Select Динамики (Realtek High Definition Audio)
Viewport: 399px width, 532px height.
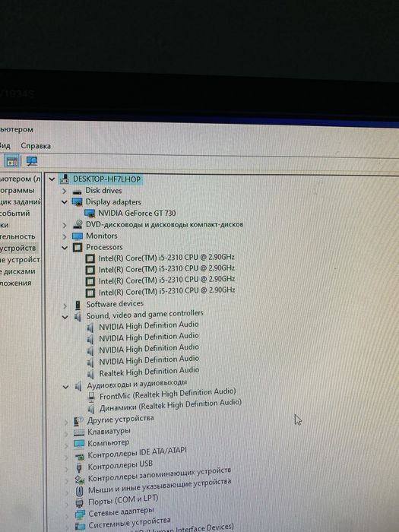[170, 405]
